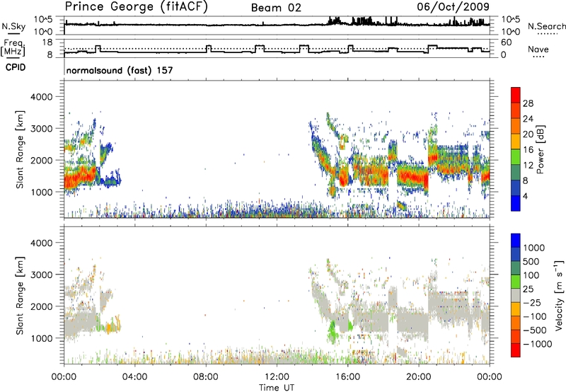Select the 'normalsound (fast) 157' mode text
Screen dimensions: 566x392
click(120, 70)
